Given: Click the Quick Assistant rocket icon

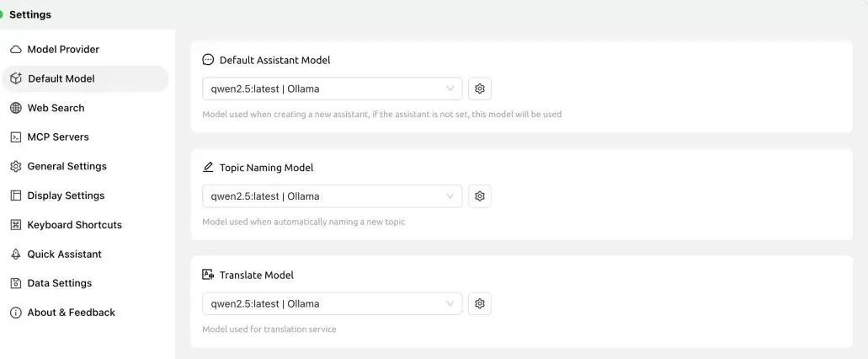Looking at the screenshot, I should click(16, 255).
